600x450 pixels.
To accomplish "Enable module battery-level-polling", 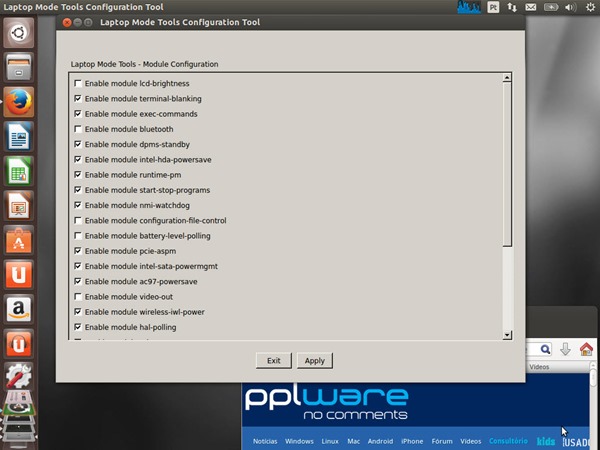I will tap(78, 236).
